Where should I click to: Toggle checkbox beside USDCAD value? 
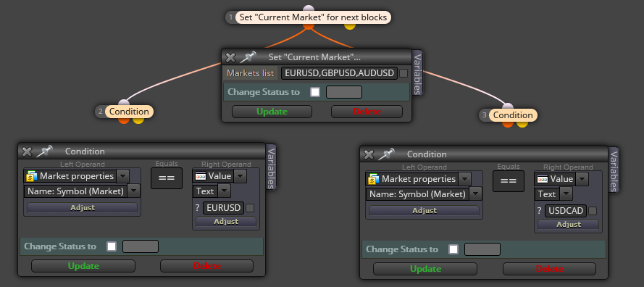tap(593, 211)
